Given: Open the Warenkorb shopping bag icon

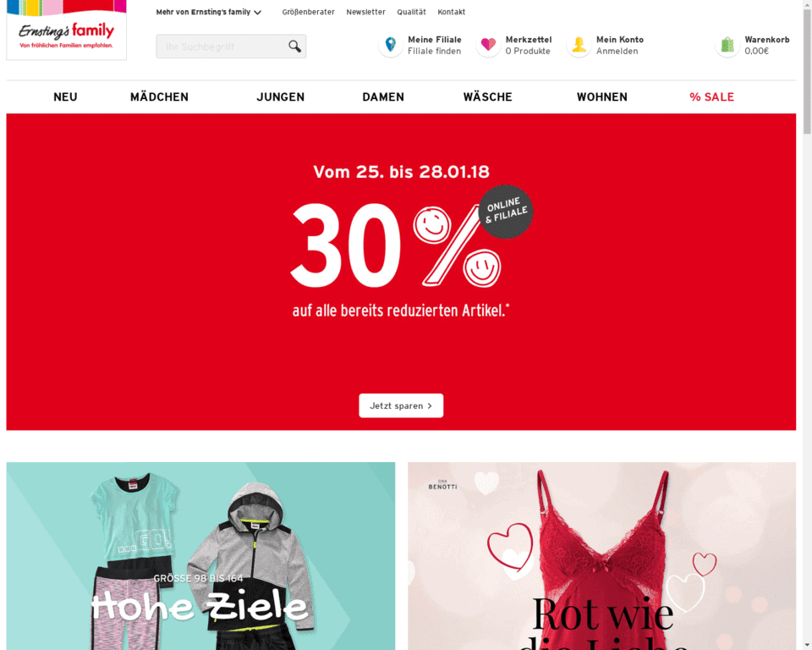Looking at the screenshot, I should tap(727, 45).
